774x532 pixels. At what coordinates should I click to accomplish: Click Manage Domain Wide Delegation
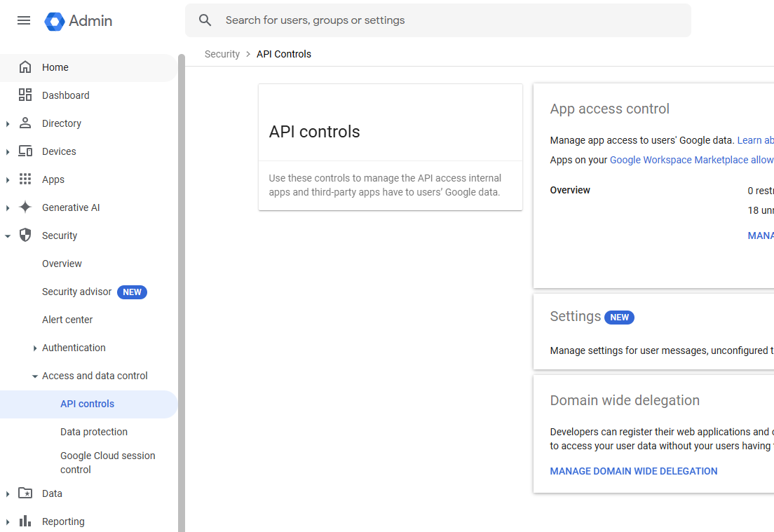(x=633, y=471)
